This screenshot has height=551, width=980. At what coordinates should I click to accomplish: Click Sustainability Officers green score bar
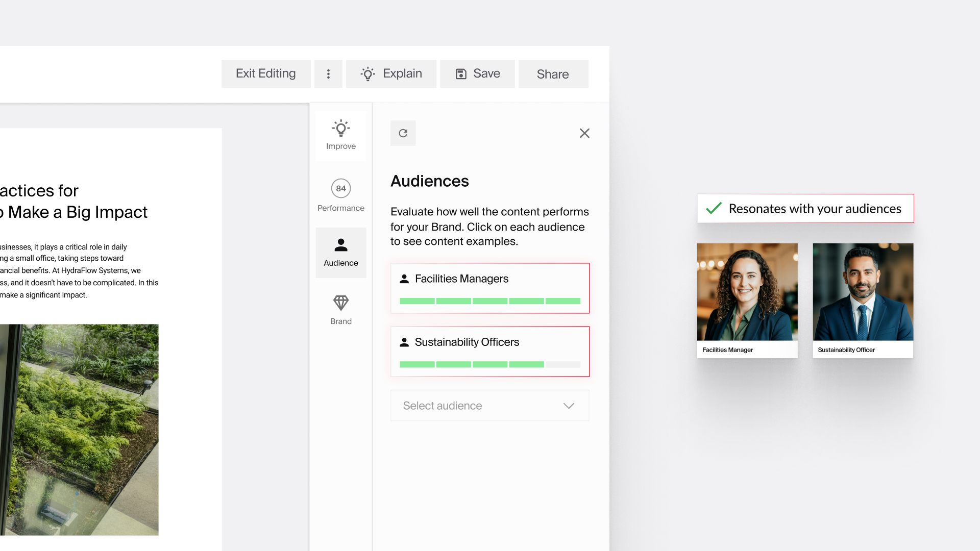tap(472, 364)
